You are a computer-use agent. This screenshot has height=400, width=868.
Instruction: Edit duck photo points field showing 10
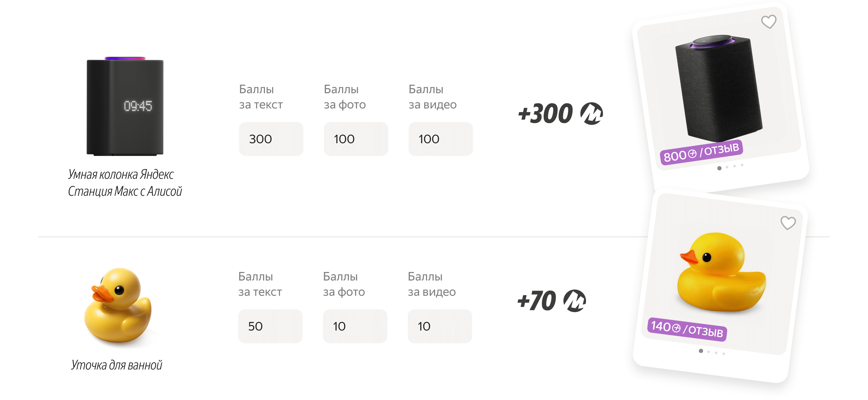point(355,326)
